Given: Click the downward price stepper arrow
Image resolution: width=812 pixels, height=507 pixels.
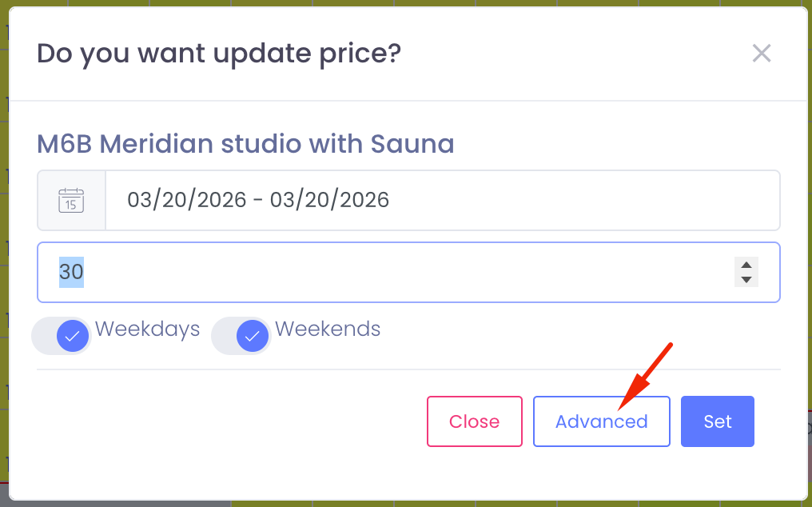Looking at the screenshot, I should 745,278.
